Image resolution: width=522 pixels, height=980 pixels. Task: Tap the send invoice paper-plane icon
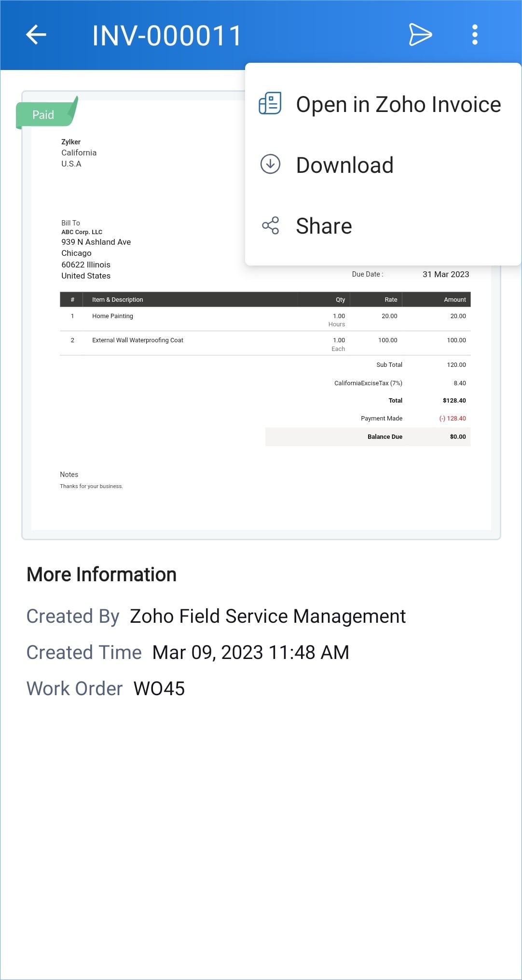coord(420,35)
